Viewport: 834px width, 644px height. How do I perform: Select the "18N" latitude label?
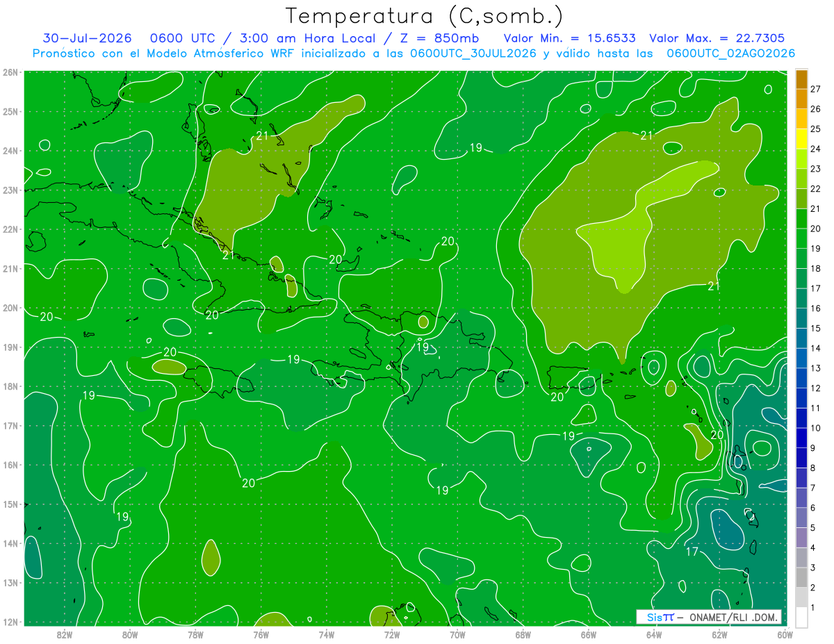pyautogui.click(x=10, y=386)
